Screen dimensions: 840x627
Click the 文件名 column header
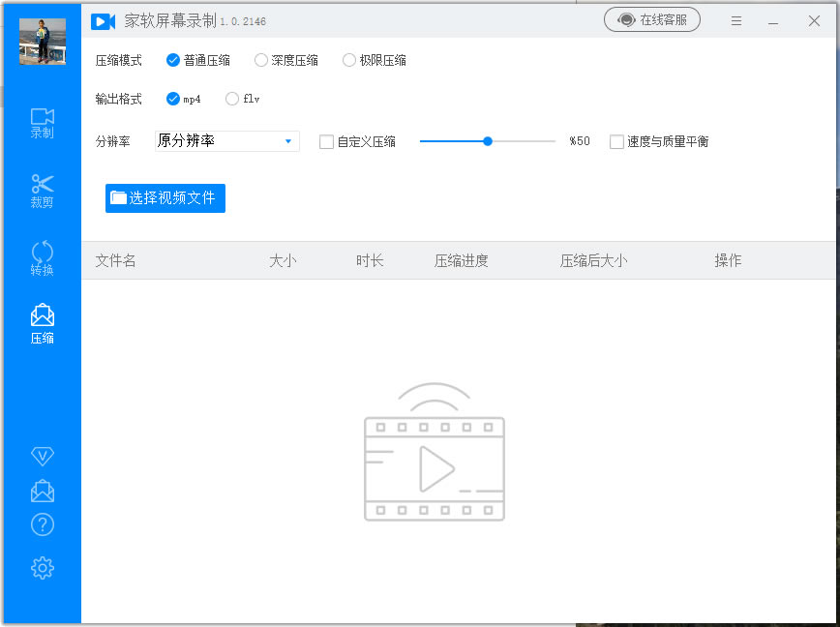point(115,260)
